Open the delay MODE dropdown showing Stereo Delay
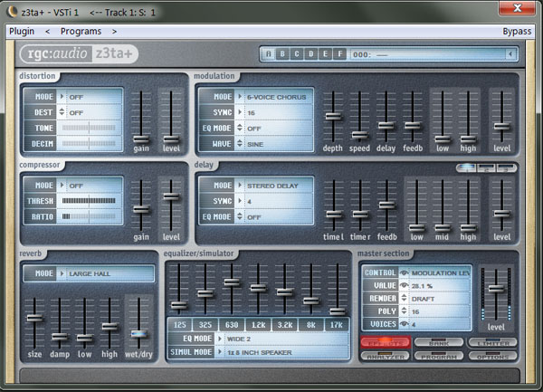This screenshot has width=543, height=392. (240, 186)
